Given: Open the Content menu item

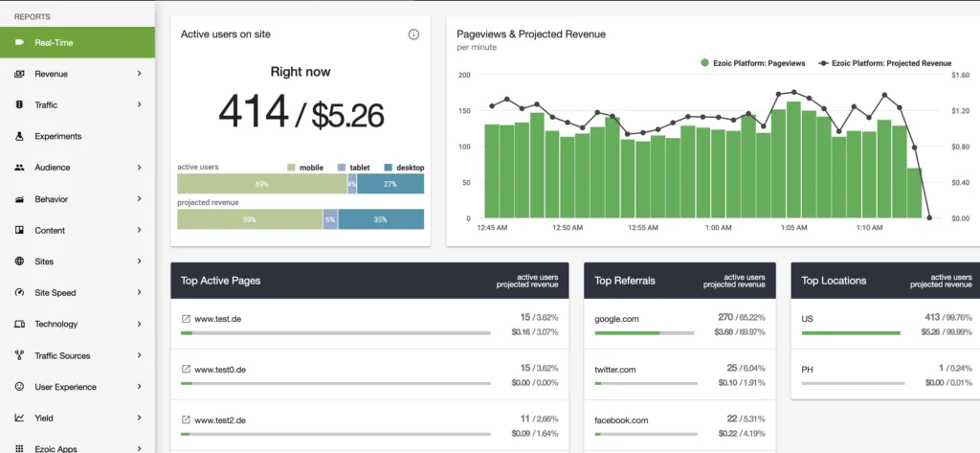Looking at the screenshot, I should coord(50,230).
